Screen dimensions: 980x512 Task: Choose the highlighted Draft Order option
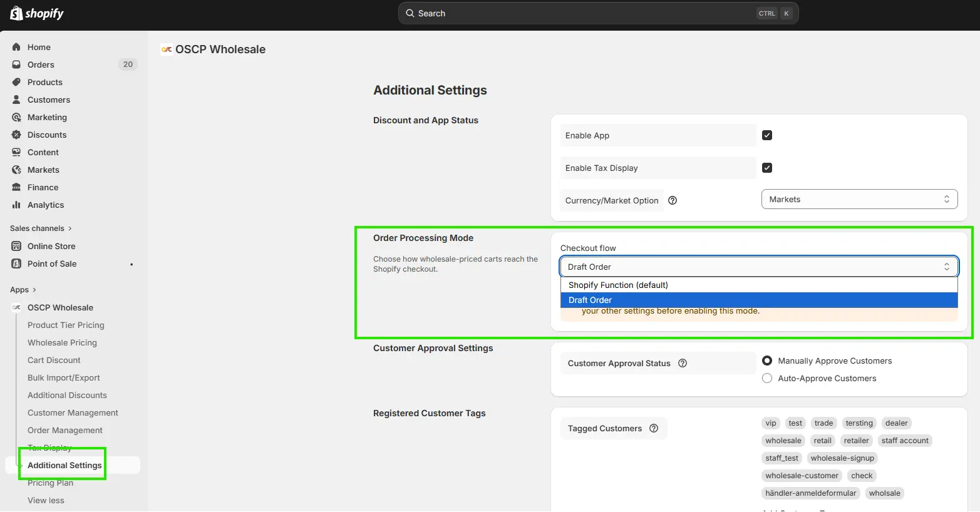click(x=759, y=300)
